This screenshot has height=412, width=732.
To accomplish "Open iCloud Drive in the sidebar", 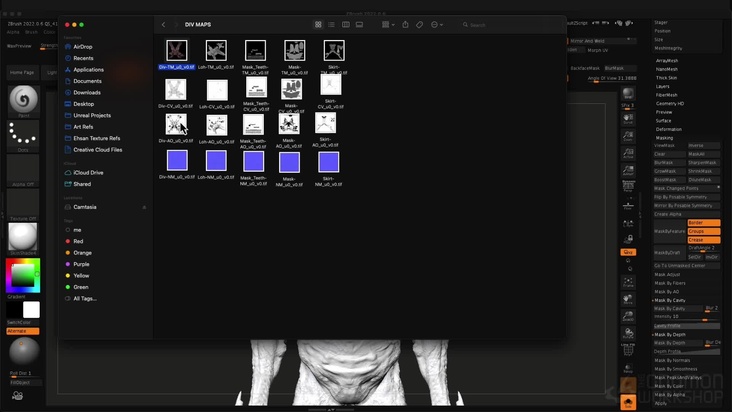I will (x=88, y=173).
